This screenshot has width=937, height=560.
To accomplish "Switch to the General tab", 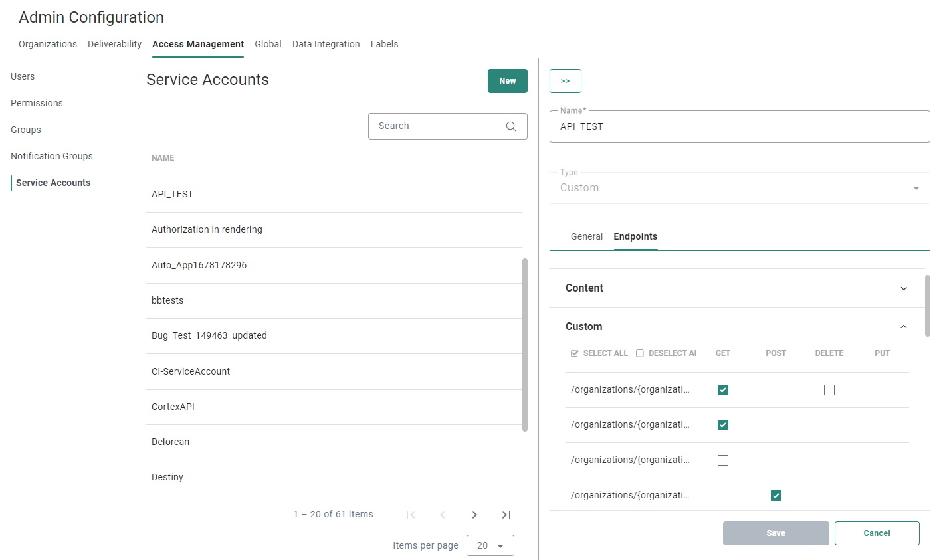I will tap(586, 236).
